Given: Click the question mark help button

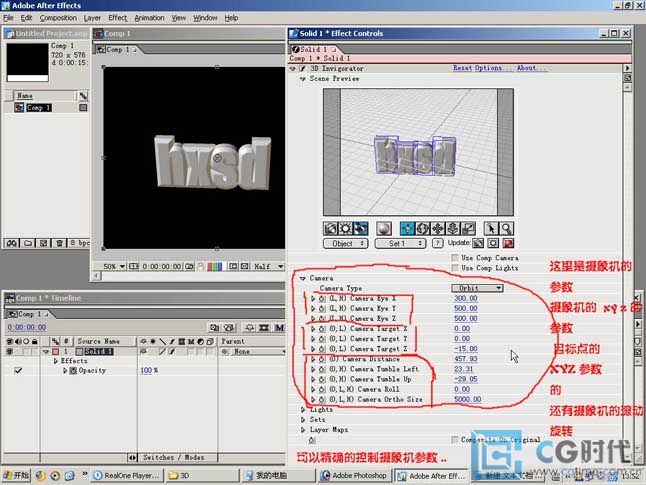Looking at the screenshot, I should click(x=437, y=243).
